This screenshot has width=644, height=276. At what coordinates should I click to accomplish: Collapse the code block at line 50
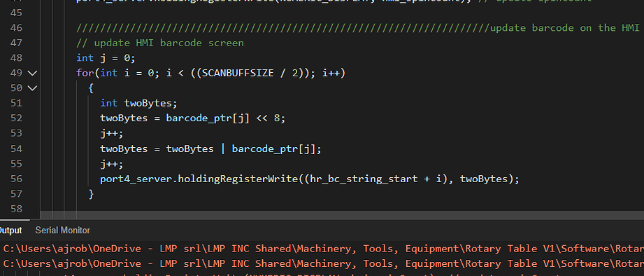pyautogui.click(x=32, y=88)
